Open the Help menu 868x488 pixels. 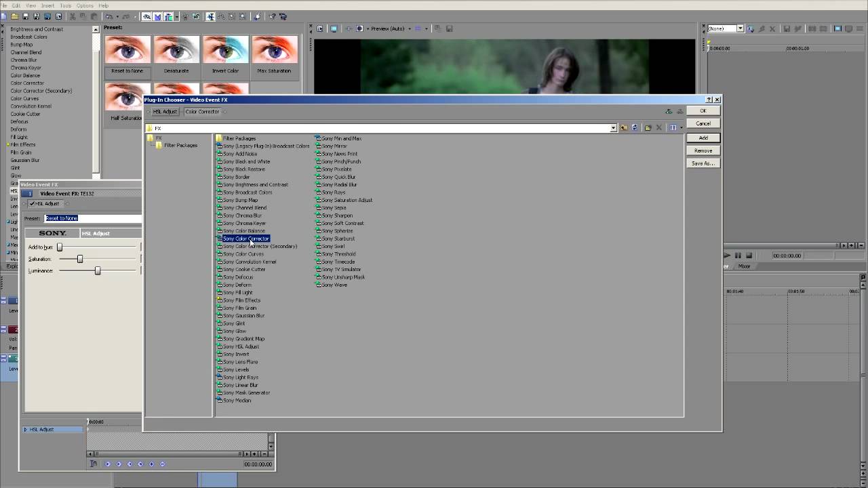tap(104, 5)
